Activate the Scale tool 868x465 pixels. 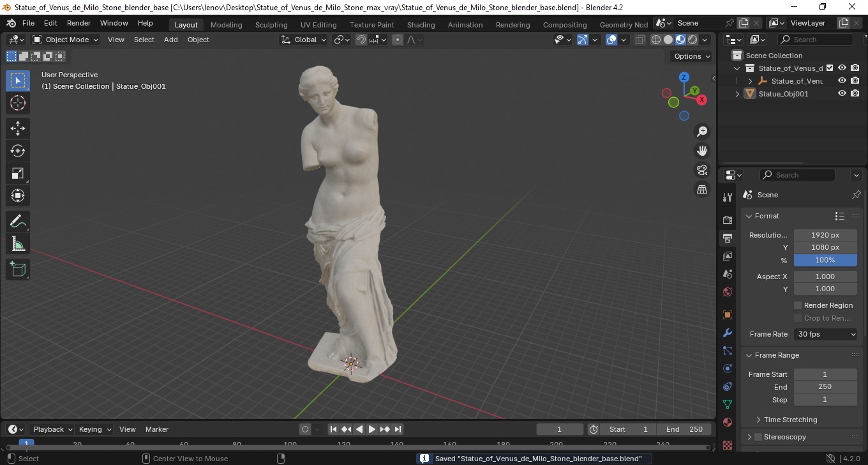click(18, 173)
